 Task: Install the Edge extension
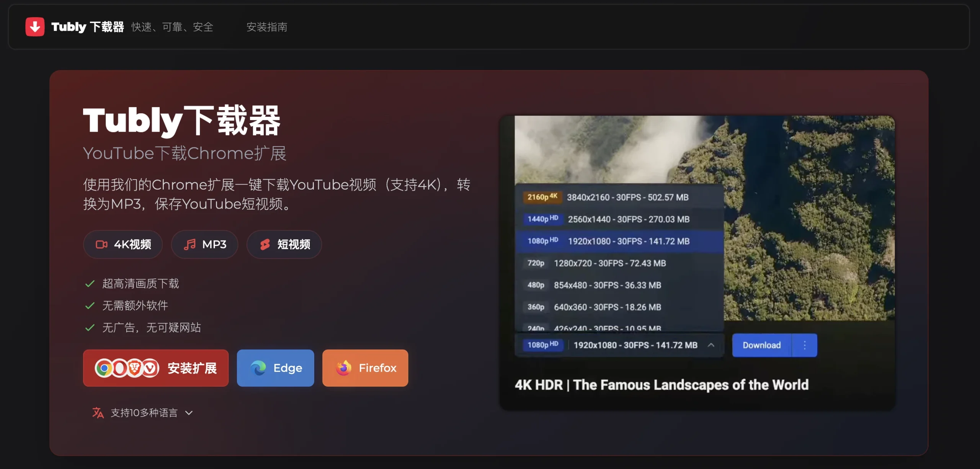pos(276,368)
